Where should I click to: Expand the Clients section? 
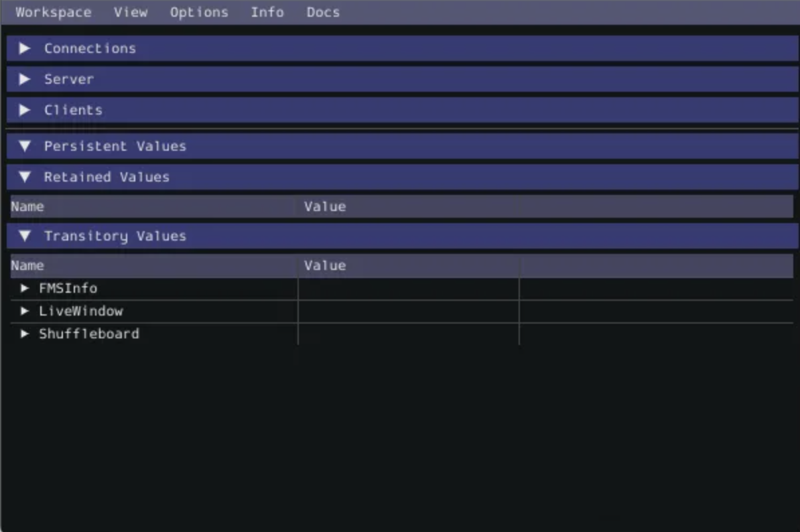pos(25,110)
